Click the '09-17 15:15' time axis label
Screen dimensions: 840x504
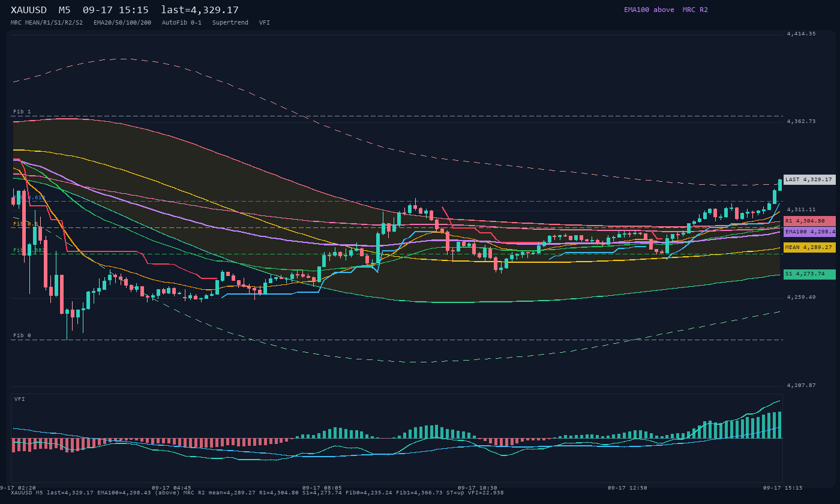click(783, 488)
